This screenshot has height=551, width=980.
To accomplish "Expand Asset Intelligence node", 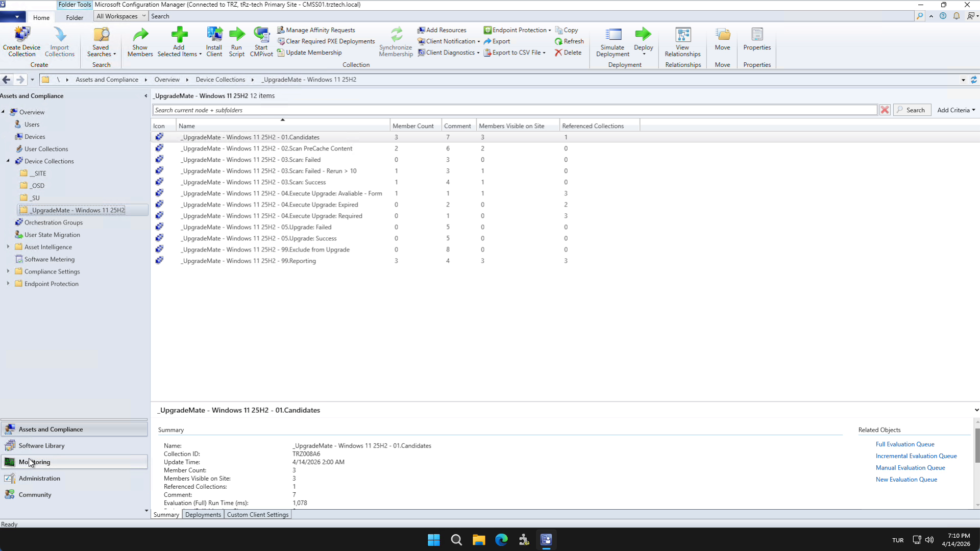I will (x=8, y=246).
